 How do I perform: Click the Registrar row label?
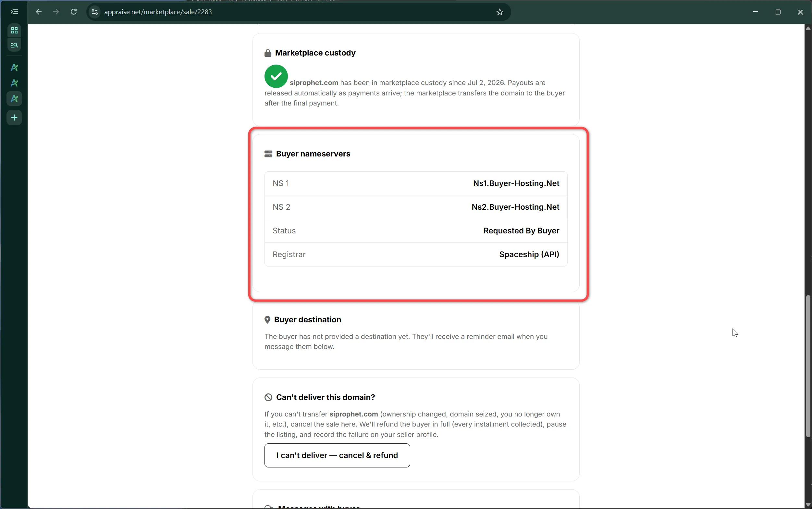pyautogui.click(x=289, y=255)
